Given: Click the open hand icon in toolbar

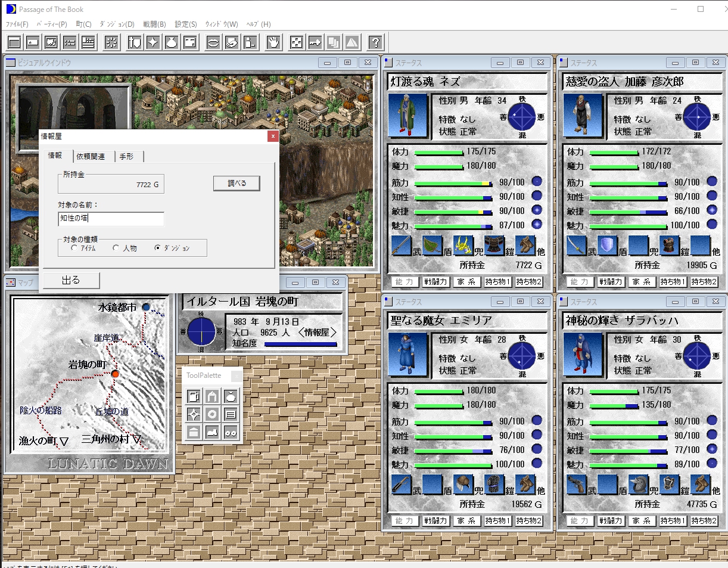Looking at the screenshot, I should 273,42.
